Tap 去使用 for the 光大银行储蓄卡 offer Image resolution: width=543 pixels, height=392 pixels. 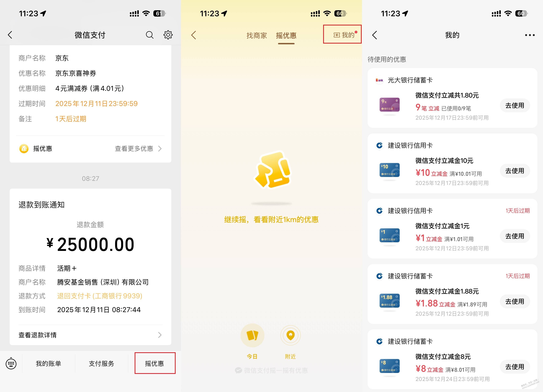pyautogui.click(x=515, y=106)
